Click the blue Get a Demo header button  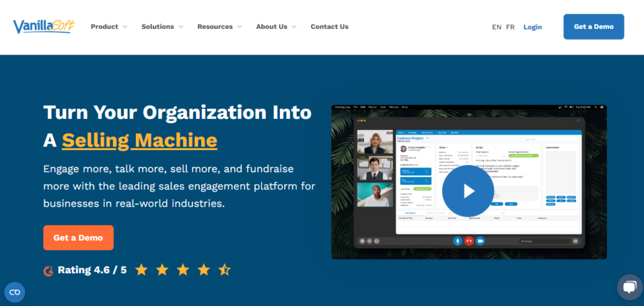tap(594, 27)
